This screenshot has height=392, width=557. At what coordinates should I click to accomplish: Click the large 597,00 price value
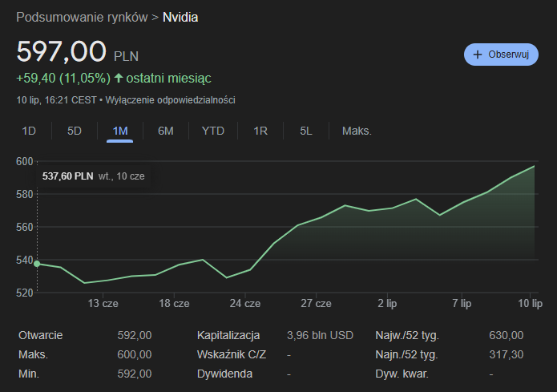(x=62, y=51)
